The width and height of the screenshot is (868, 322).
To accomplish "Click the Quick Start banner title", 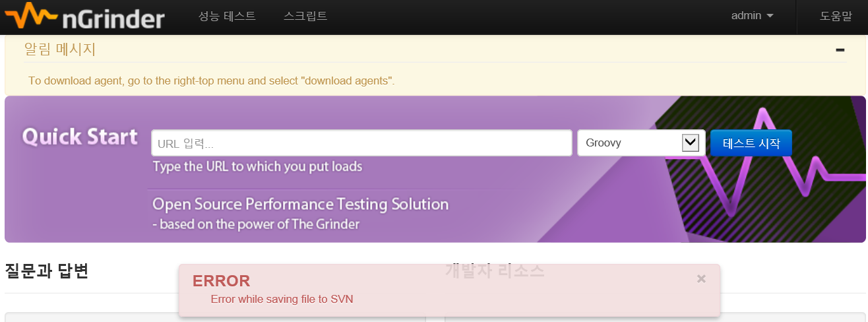I will (x=80, y=137).
